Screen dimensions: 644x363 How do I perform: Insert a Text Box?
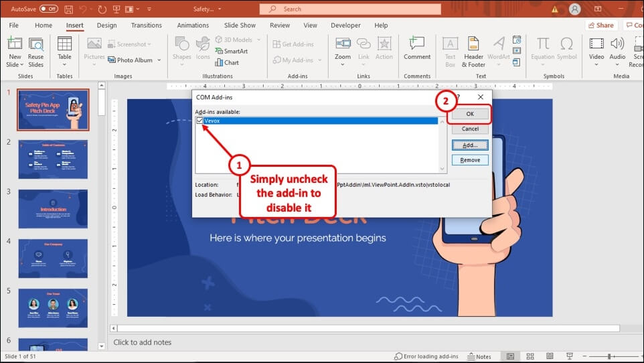(450, 50)
